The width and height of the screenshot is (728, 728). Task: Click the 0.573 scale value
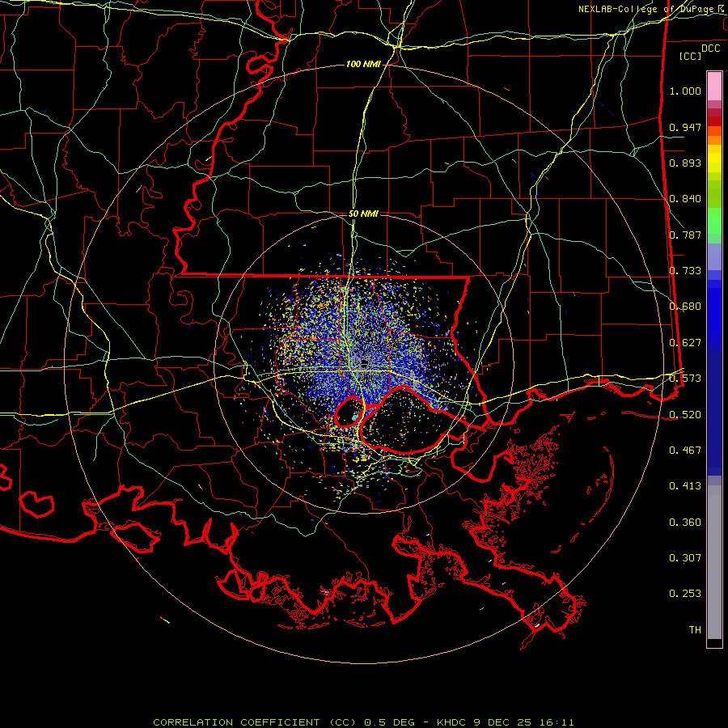coord(685,379)
